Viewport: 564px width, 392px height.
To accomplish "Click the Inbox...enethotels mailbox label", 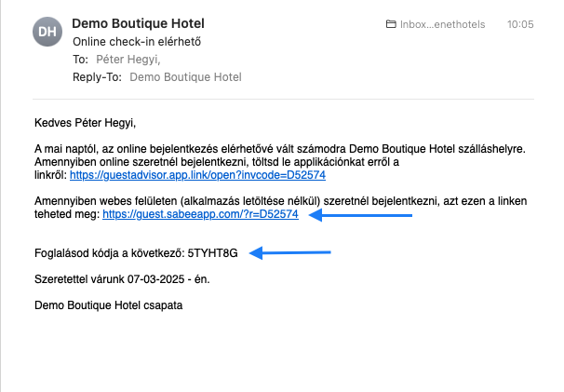I will (x=442, y=24).
